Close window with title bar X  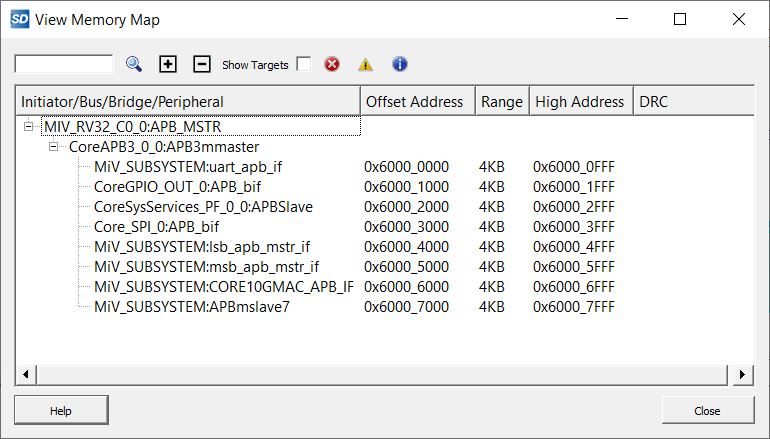tap(739, 19)
